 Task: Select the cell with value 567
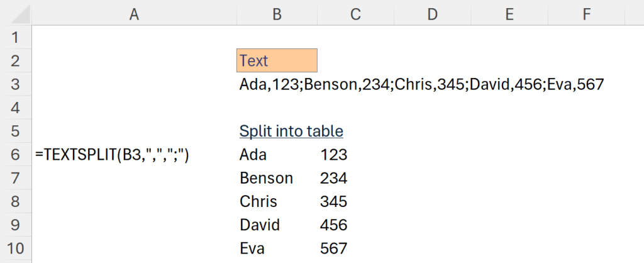click(356, 248)
